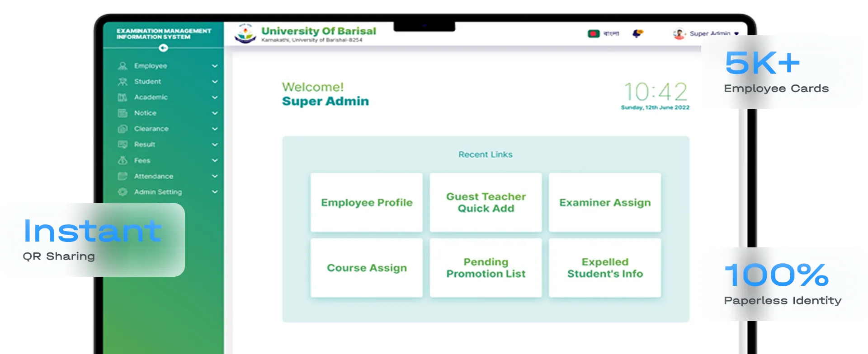Select Result in the sidebar menu
Image resolution: width=868 pixels, height=354 pixels.
click(144, 144)
